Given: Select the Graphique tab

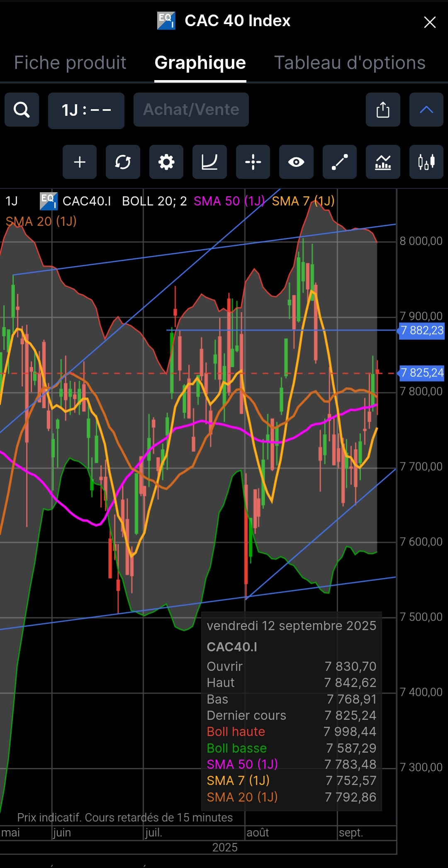Looking at the screenshot, I should tap(200, 63).
